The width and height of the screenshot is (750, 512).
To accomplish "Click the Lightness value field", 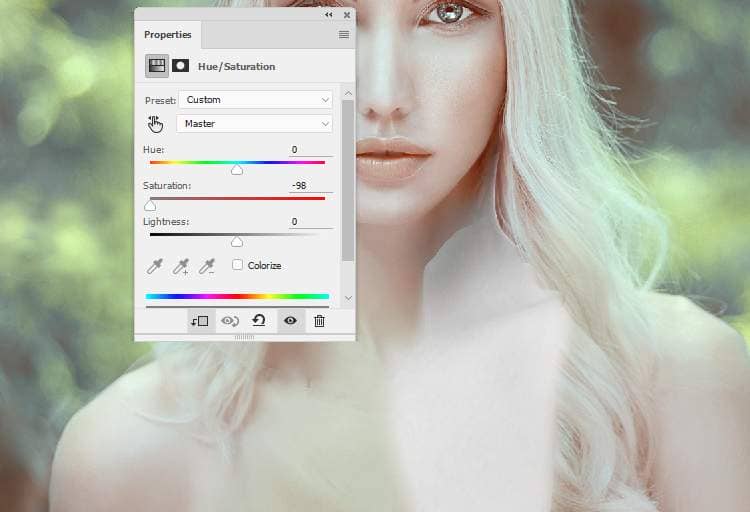I will (311, 222).
